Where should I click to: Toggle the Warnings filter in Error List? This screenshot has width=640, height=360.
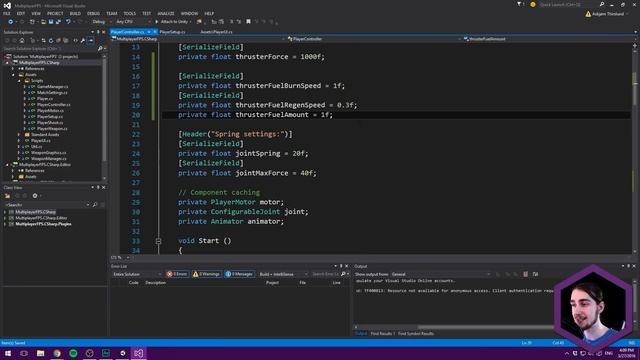click(x=206, y=274)
